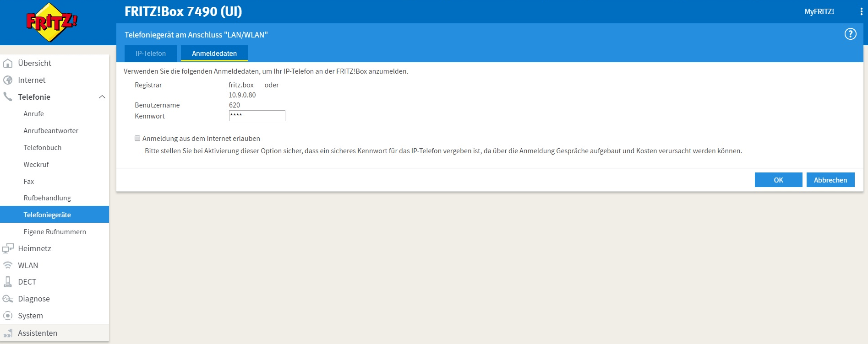Confirm with the OK button
The height and width of the screenshot is (344, 868).
(778, 180)
